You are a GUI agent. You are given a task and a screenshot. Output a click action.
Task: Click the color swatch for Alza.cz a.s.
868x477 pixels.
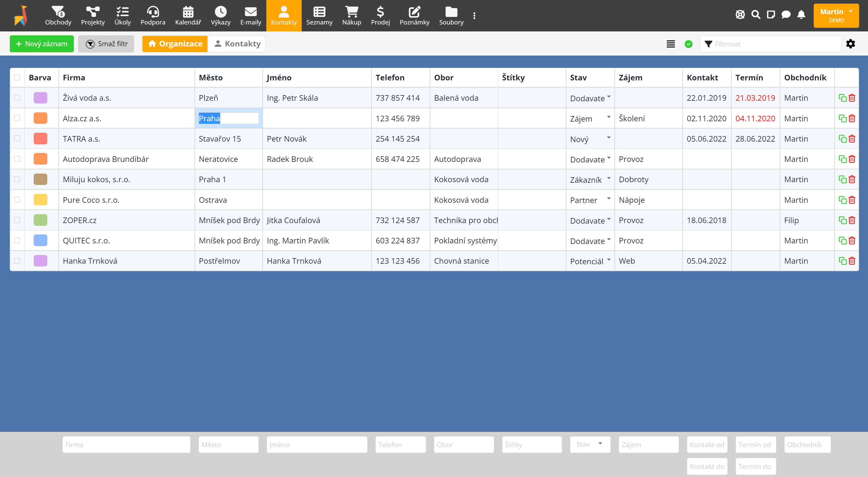pyautogui.click(x=40, y=119)
